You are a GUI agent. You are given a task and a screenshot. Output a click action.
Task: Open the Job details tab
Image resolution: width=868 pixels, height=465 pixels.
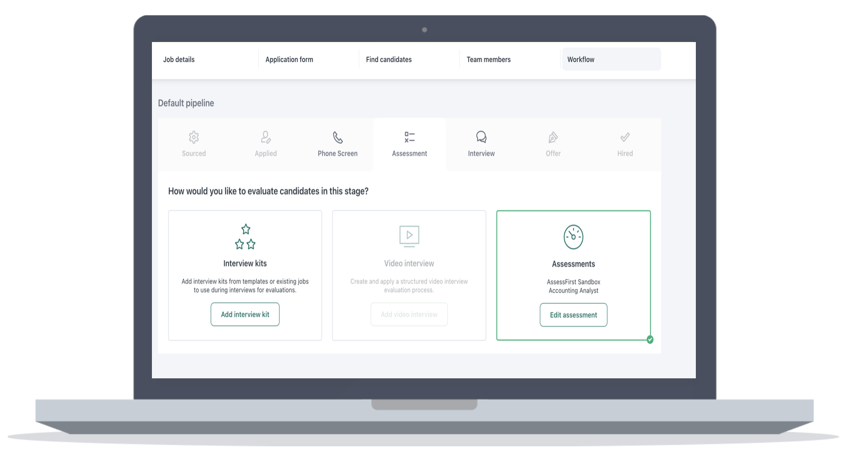point(179,60)
